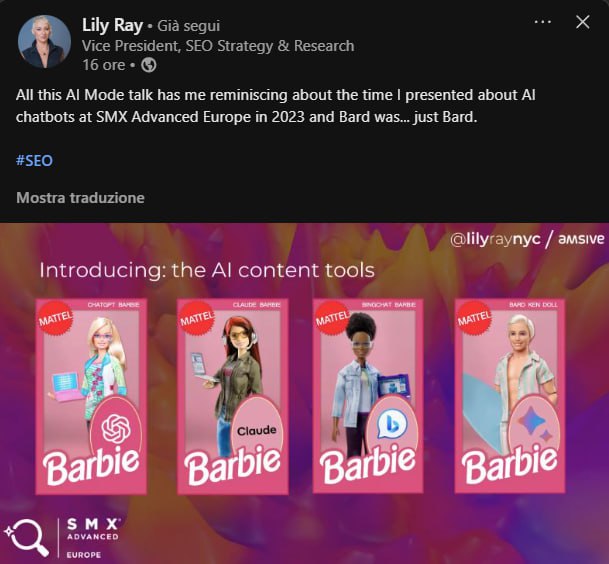Viewport: 609px width, 564px height.
Task: Select the Claude Barbie card
Action: (233, 397)
